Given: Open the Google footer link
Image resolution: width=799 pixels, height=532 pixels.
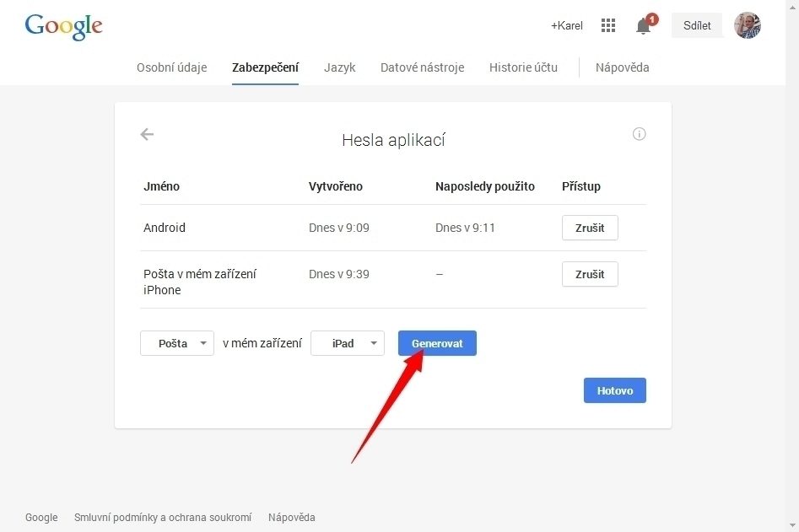Looking at the screenshot, I should [41, 517].
